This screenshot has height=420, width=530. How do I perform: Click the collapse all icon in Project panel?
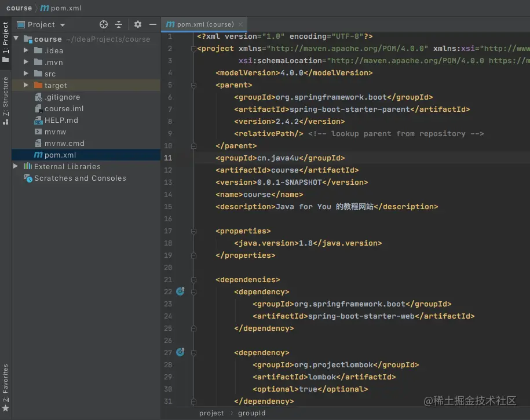point(119,24)
